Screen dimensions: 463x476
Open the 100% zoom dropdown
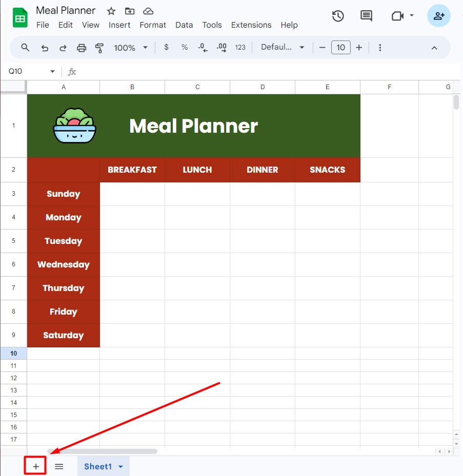[131, 48]
